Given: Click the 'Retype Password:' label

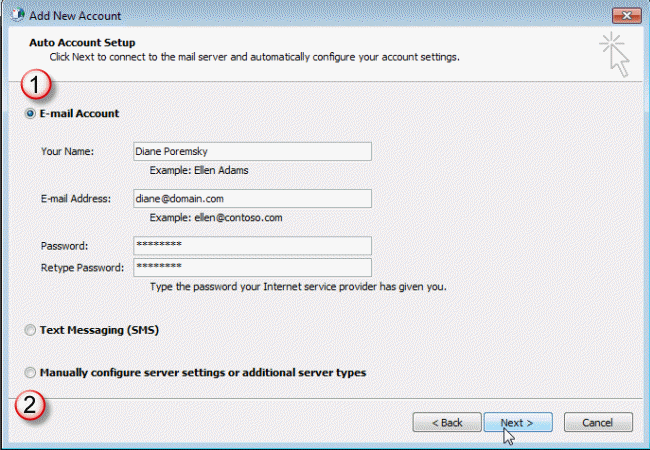Looking at the screenshot, I should (x=82, y=268).
